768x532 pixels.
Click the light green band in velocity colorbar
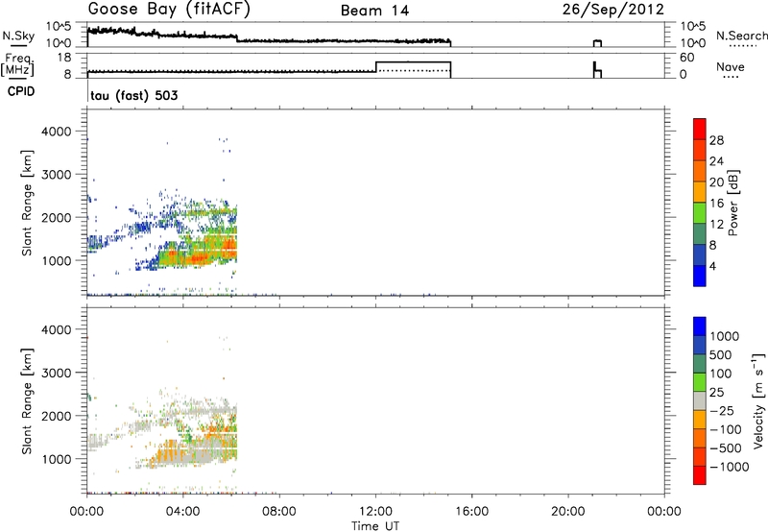[x=700, y=382]
